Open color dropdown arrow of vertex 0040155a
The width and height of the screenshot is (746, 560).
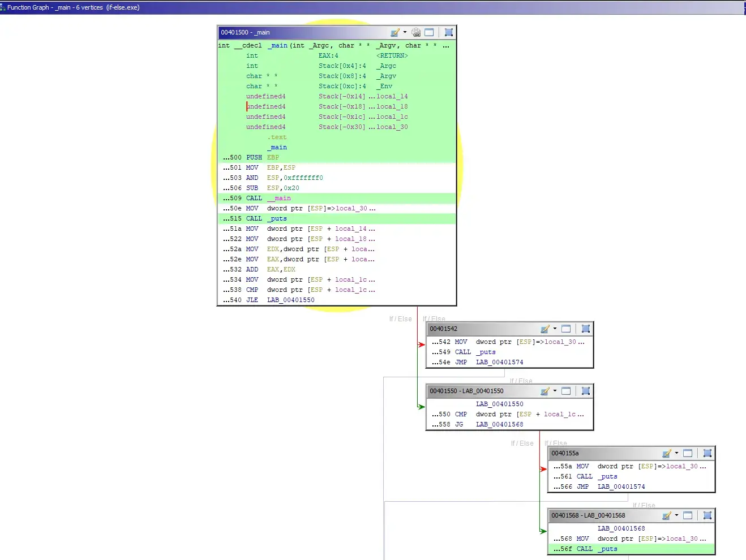coord(676,453)
